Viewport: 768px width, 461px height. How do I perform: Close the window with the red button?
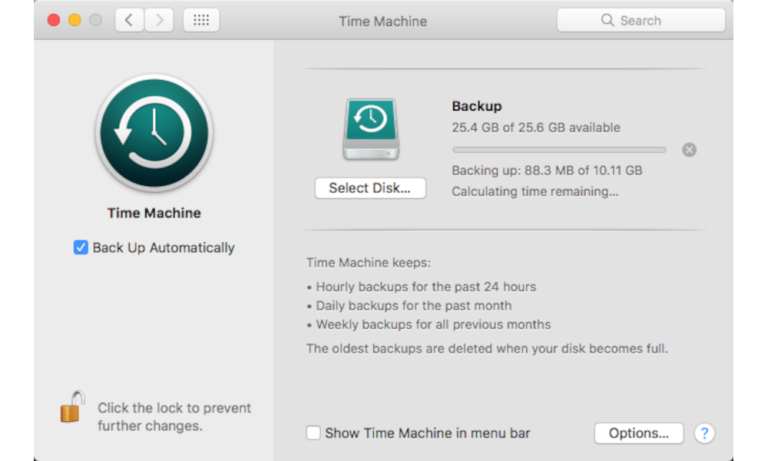coord(54,20)
